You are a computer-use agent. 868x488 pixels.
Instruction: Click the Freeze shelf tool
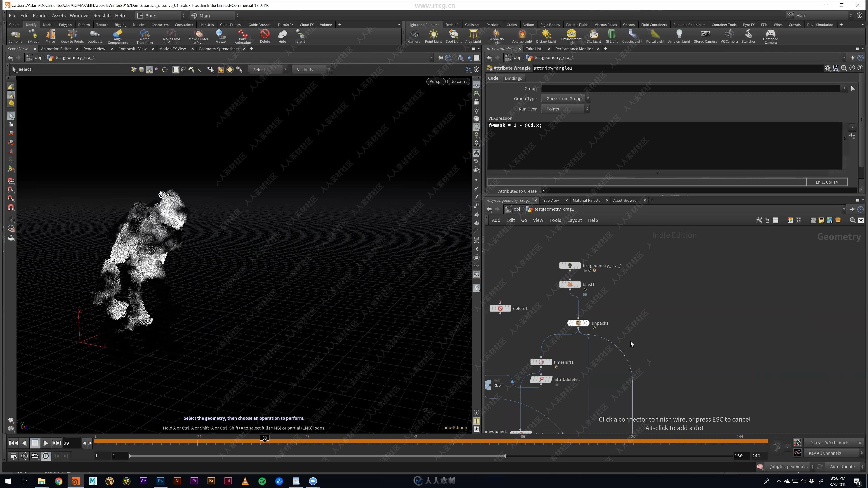point(220,36)
